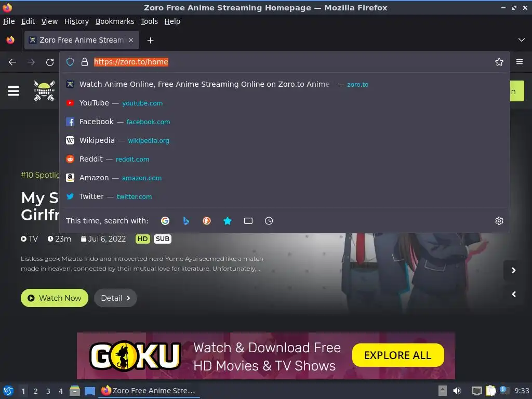Select the YouTube suggestion
Viewport: 532px width, 399px height.
pos(285,103)
